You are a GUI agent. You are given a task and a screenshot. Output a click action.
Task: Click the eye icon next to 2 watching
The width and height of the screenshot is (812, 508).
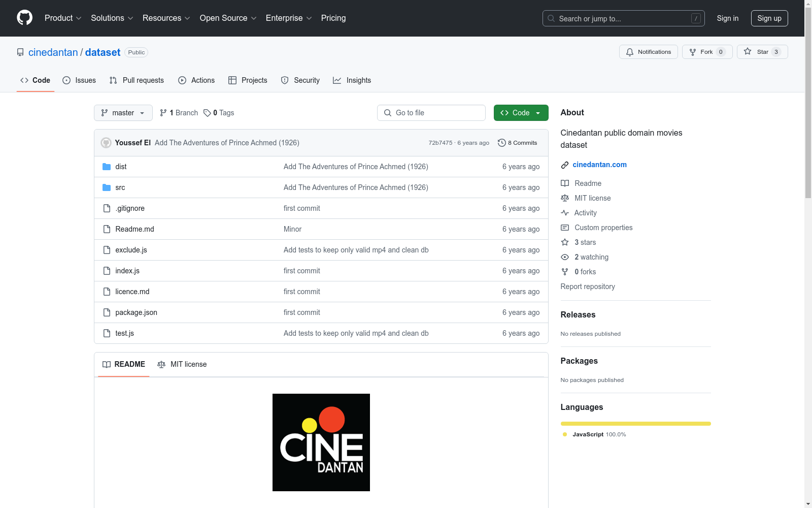click(565, 257)
